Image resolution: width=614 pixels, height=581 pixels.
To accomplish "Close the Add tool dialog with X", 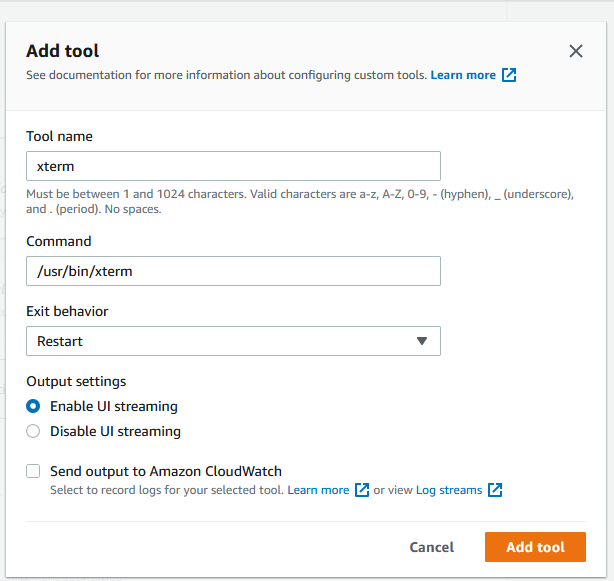I will click(x=576, y=51).
